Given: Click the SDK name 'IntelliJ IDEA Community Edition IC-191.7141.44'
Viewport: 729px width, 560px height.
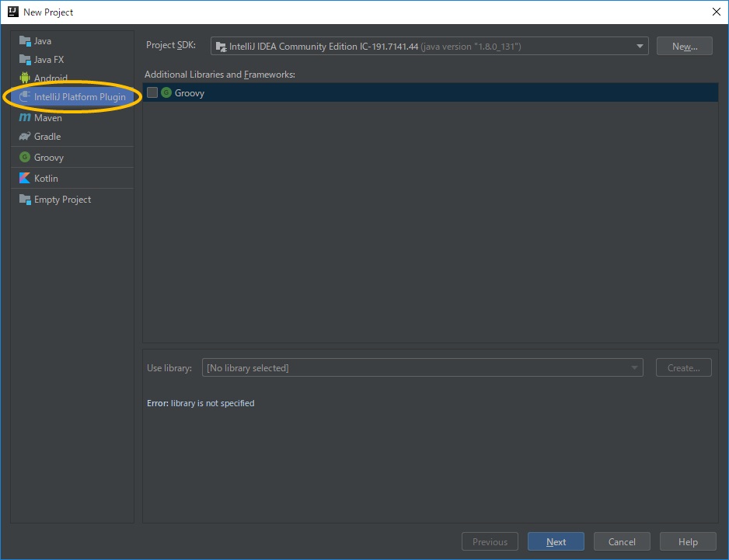Looking at the screenshot, I should point(323,47).
